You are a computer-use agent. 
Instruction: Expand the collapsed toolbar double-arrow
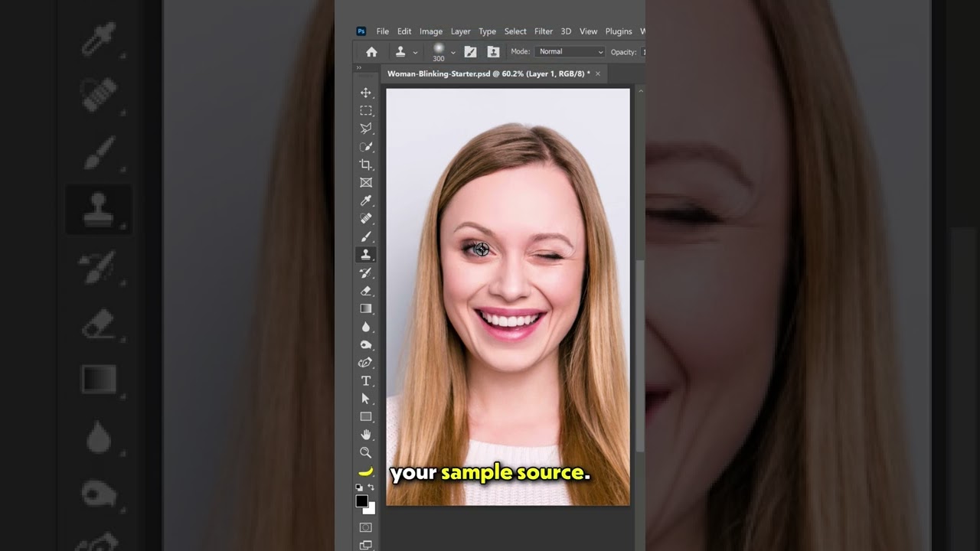pyautogui.click(x=358, y=68)
